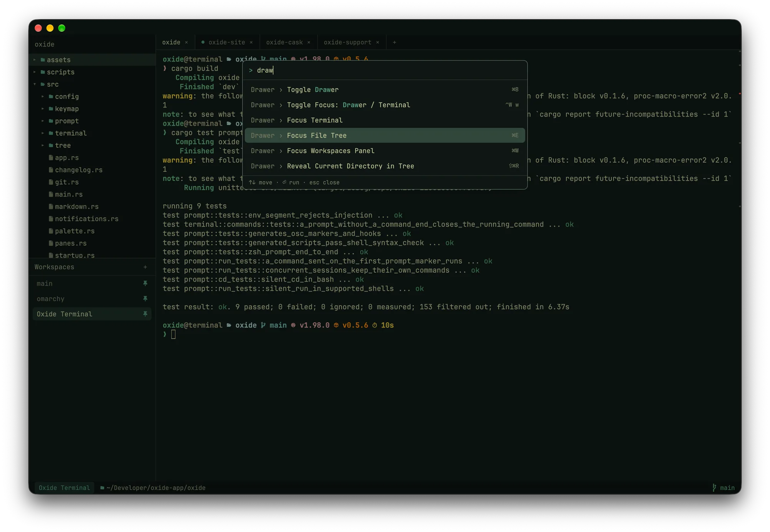This screenshot has width=770, height=532.
Task: Run Toggle Focus: Drawer / Terminal command
Action: (385, 105)
